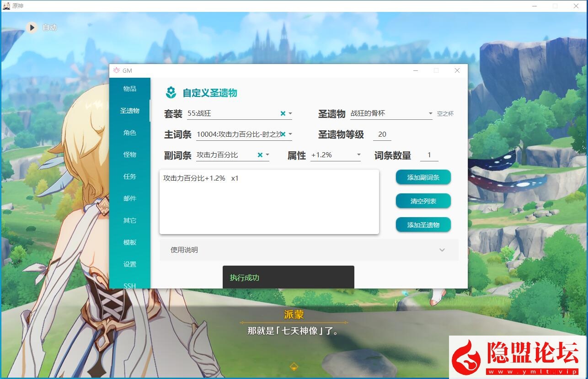Image resolution: width=588 pixels, height=379 pixels.
Task: Open the 套装 set dropdown arrow
Action: pyautogui.click(x=290, y=114)
